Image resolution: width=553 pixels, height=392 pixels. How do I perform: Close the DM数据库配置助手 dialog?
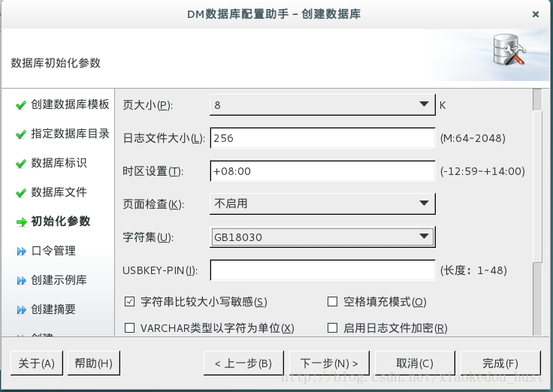(536, 14)
